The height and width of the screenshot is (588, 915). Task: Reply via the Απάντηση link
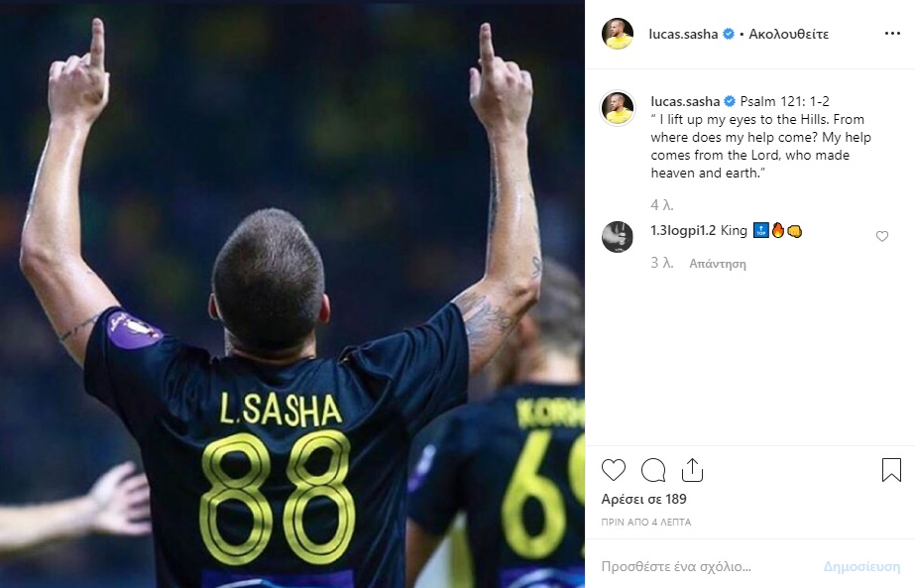pos(718,264)
